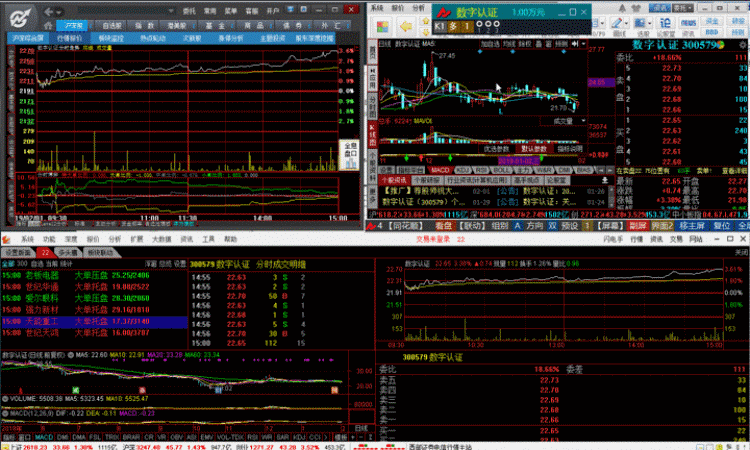This screenshot has width=750, height=450.
Task: Open the dropdown arrow beside the pencil tool
Action: [x=626, y=23]
